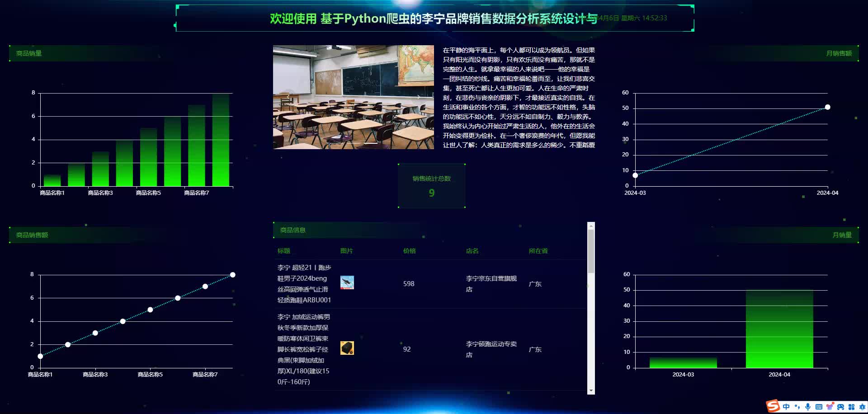Click the 2024-03 data point in 月销售额 chart
This screenshot has width=868, height=414.
[x=635, y=175]
